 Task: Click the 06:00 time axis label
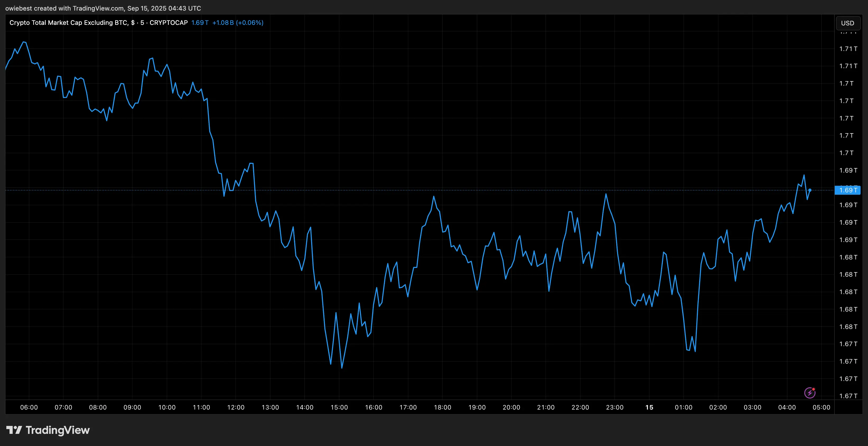[29, 407]
